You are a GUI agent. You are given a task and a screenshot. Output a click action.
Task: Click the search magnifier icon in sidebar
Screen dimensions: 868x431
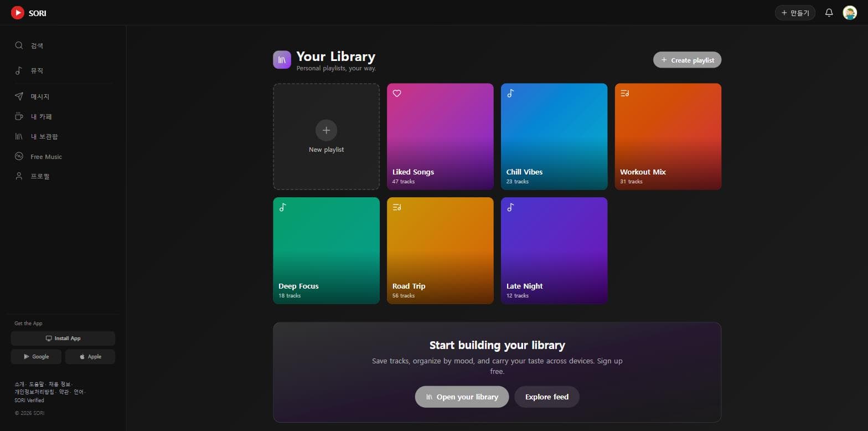[x=19, y=45]
